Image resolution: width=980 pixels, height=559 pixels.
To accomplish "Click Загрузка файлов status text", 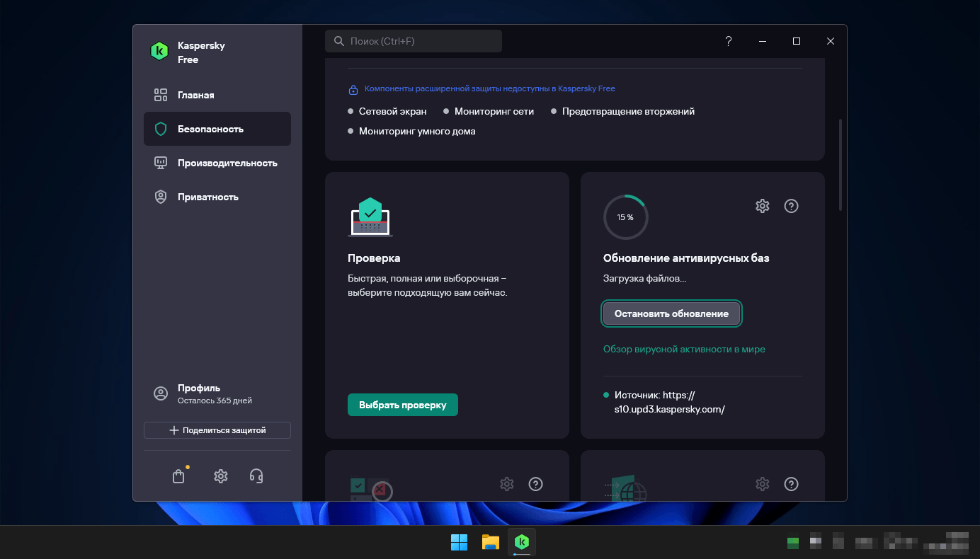I will [x=644, y=279].
